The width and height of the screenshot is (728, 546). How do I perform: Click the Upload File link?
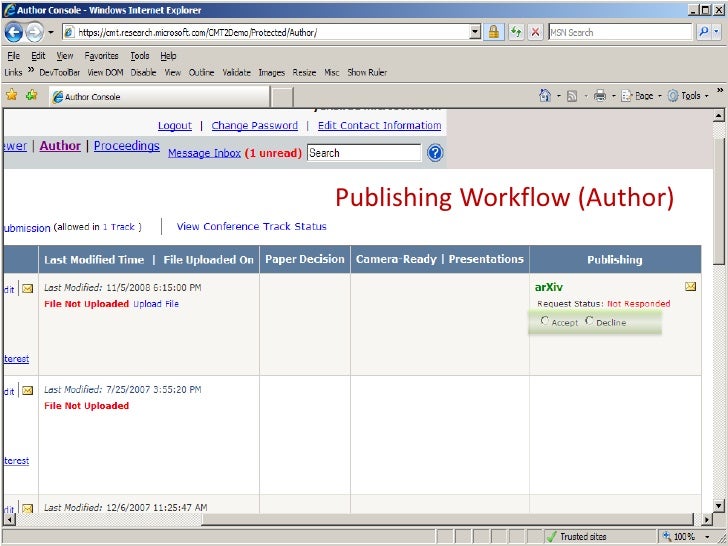pos(156,304)
